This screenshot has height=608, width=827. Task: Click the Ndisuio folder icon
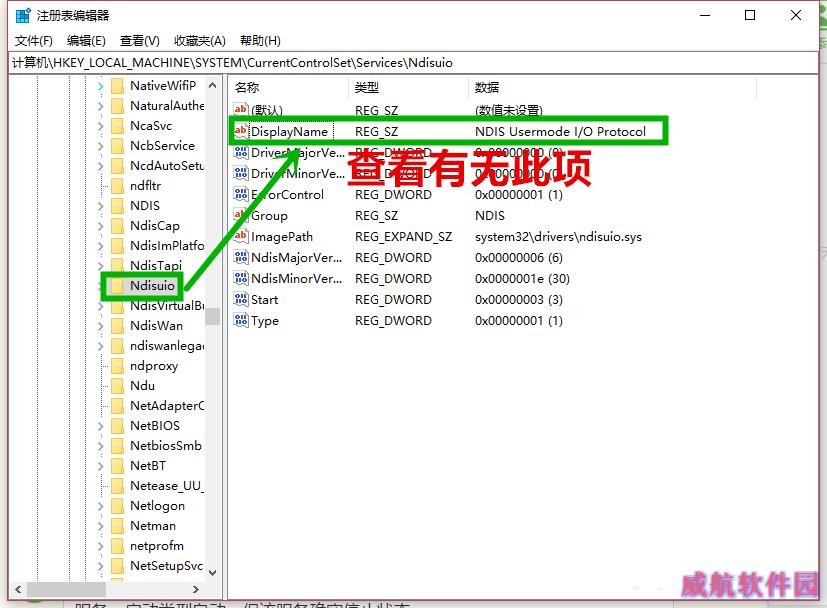[x=117, y=286]
